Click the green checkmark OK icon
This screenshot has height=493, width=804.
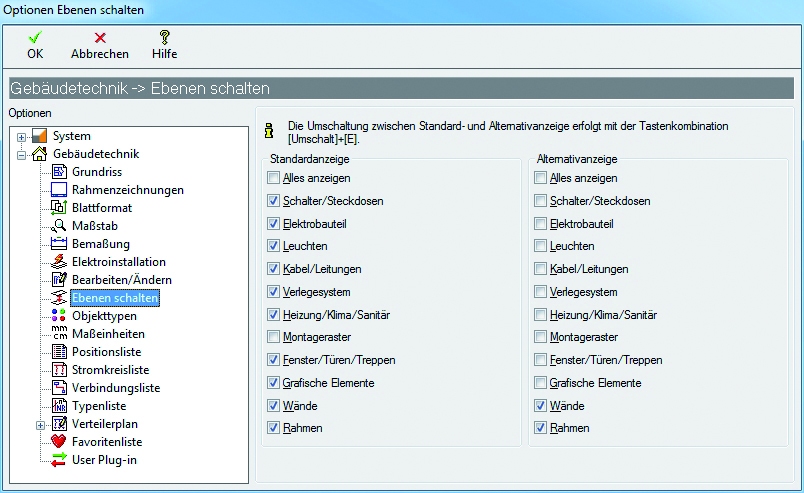point(35,36)
